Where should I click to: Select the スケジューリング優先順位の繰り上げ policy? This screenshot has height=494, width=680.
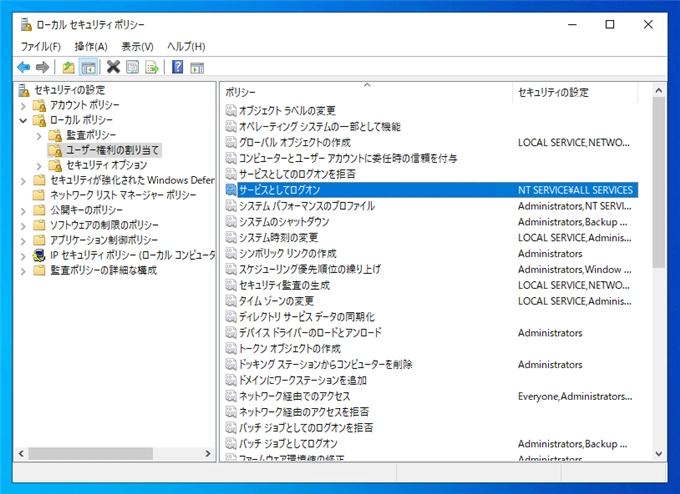310,269
